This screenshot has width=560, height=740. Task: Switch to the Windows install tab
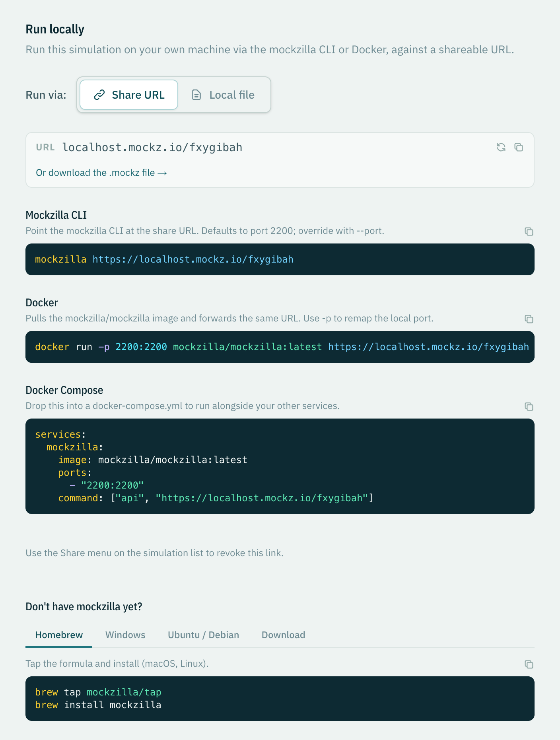coord(125,635)
